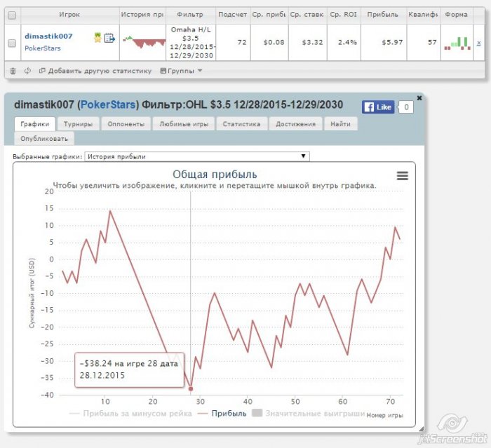Open the Статистика tab
The height and width of the screenshot is (448, 491).
click(x=241, y=124)
